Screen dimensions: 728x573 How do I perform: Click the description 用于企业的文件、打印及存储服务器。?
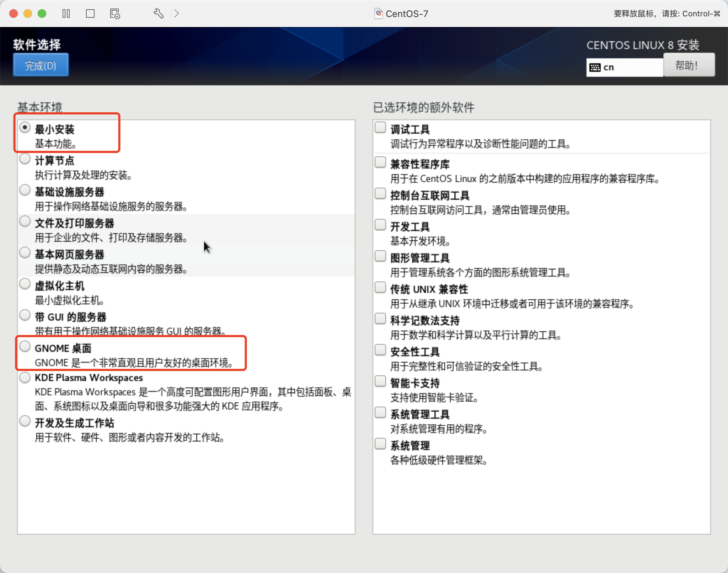pos(111,238)
